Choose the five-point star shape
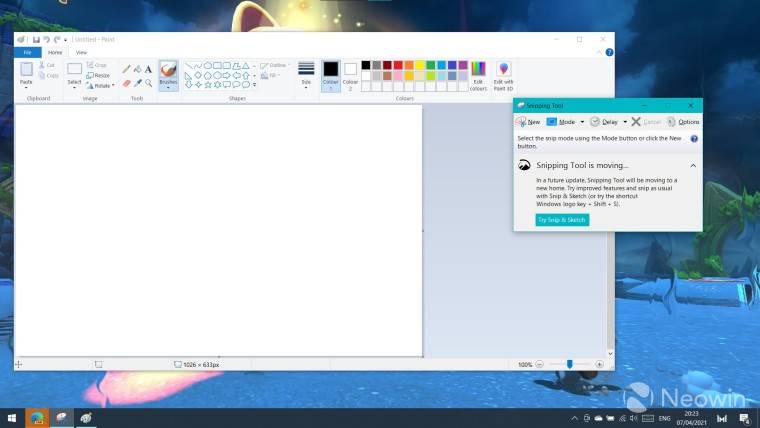This screenshot has height=428, width=760. [208, 84]
